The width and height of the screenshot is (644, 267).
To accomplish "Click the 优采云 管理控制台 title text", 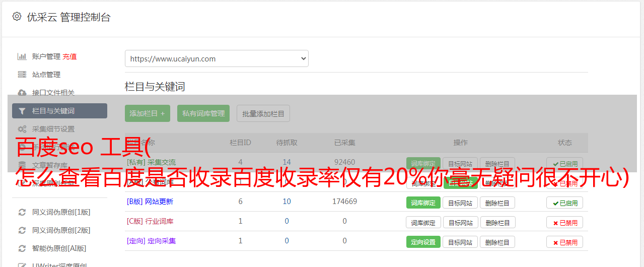I will click(68, 17).
